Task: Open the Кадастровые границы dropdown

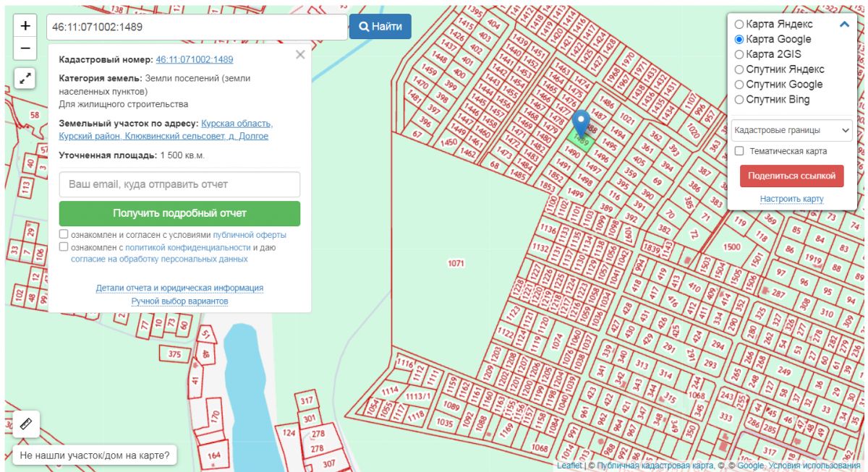Action: tap(791, 130)
